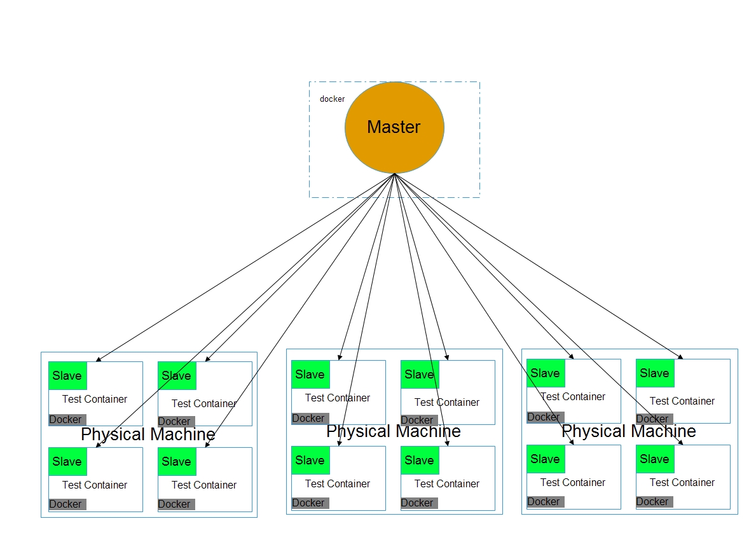Select "Test Container" text in middle machine's lower-right container
756x535 pixels.
point(447,483)
